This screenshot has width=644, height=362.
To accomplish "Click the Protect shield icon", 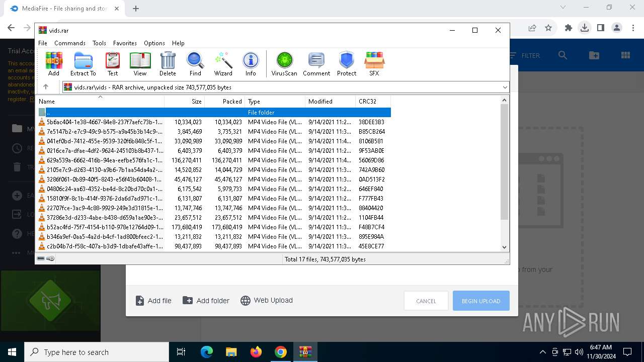I will tap(347, 64).
